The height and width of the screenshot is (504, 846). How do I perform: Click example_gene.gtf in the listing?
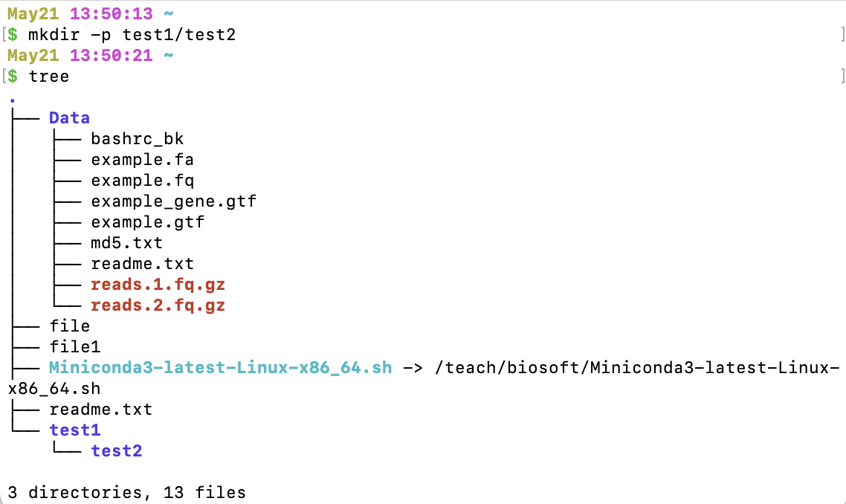pyautogui.click(x=173, y=201)
